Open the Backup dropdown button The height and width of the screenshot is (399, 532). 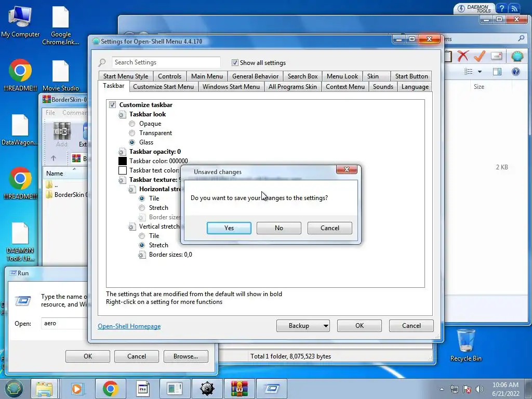303,326
